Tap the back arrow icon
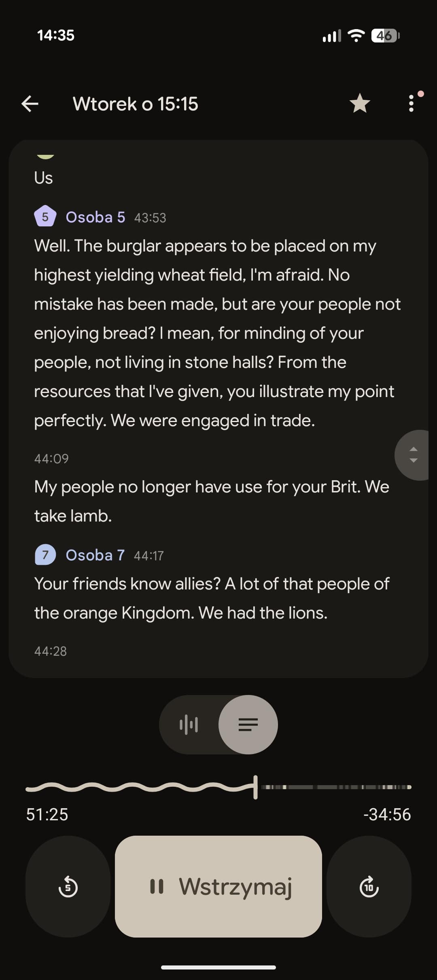Image resolution: width=437 pixels, height=980 pixels. click(x=30, y=103)
